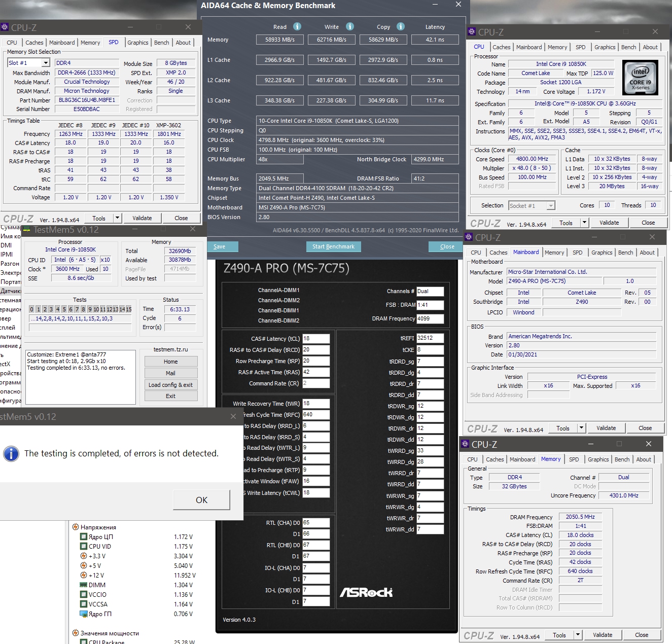Click Start Benchmark in AIDA64
672x644 pixels.
pos(333,246)
